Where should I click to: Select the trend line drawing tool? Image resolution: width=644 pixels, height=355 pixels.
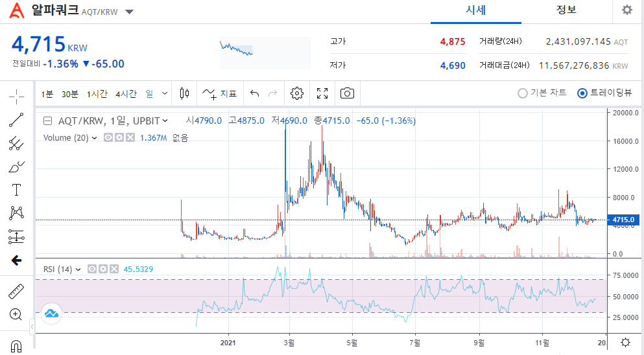(16, 120)
